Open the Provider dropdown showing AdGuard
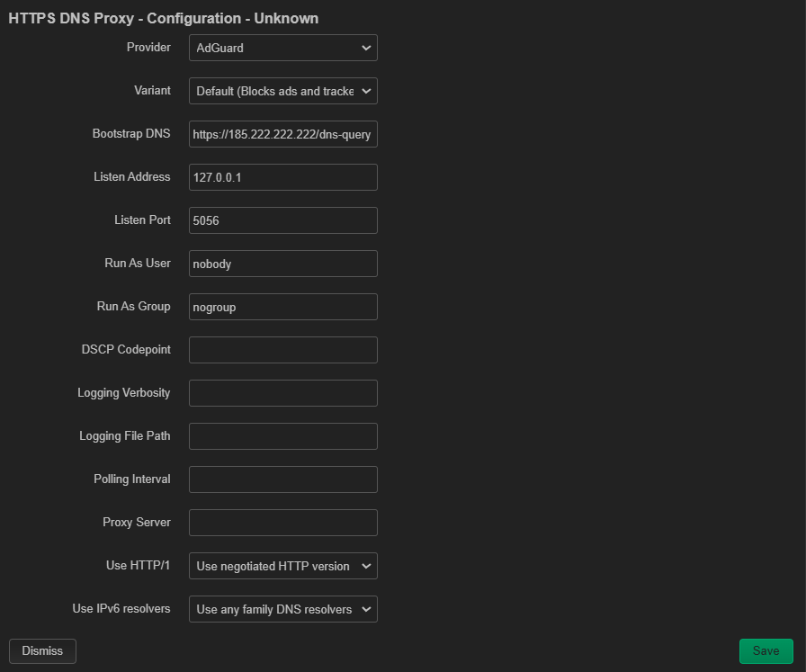Screen dimensions: 806x672 point(282,48)
